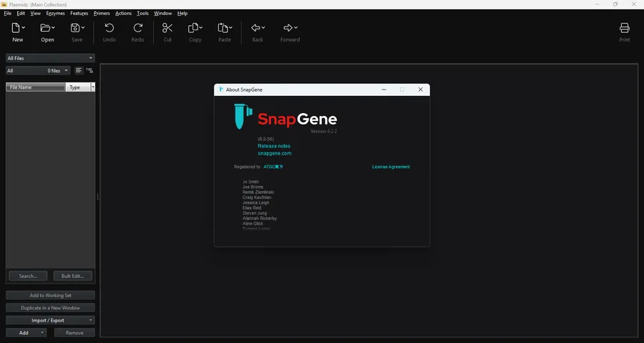Open the Window menu
The image size is (644, 343).
(162, 13)
